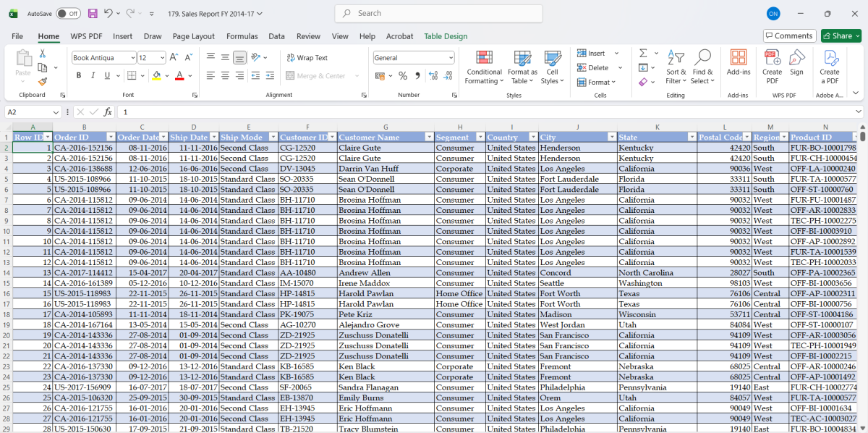Expand the General number format dropdown
The width and height of the screenshot is (868, 433).
(451, 58)
